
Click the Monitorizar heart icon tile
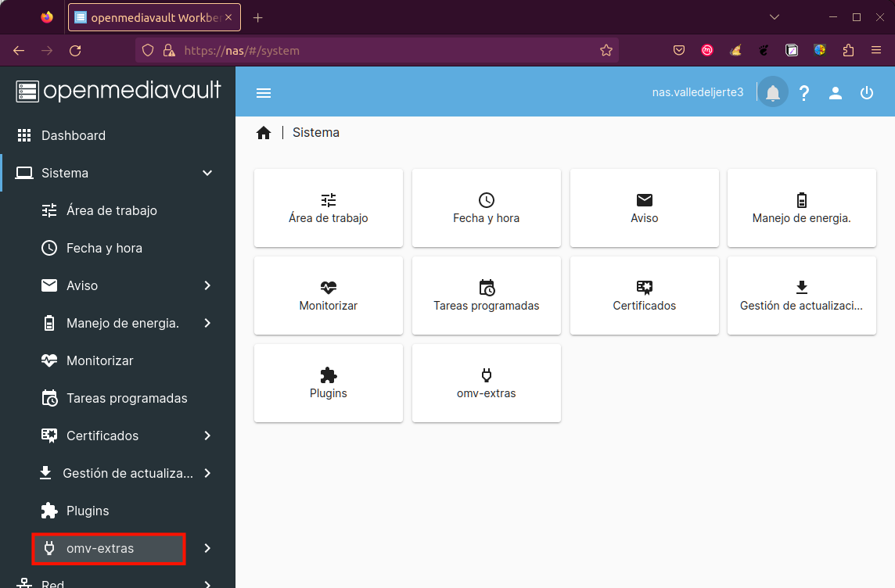click(x=328, y=296)
